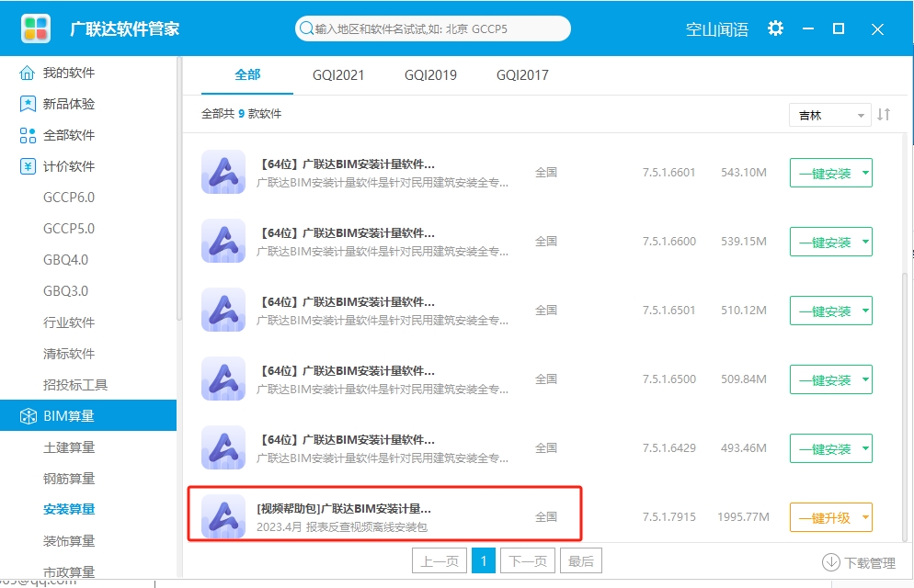Screen dimensions: 914x588
Task: Click the 空山闻语 username
Action: point(717,29)
